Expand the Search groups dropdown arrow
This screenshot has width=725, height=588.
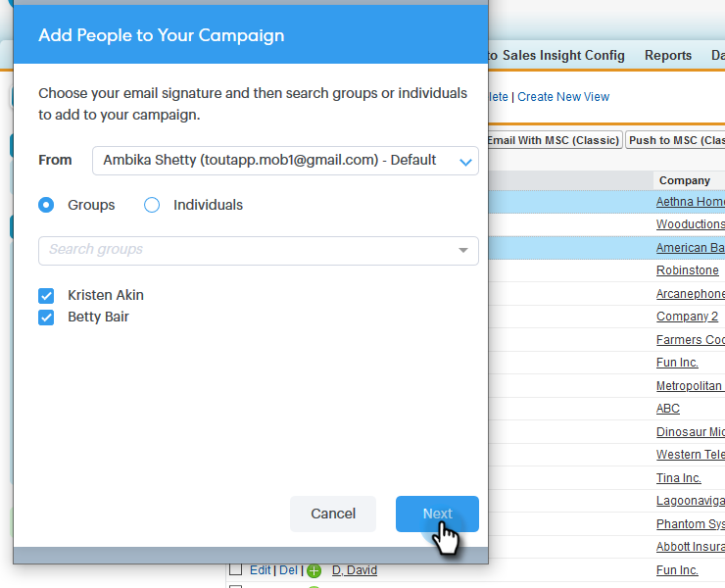(462, 250)
